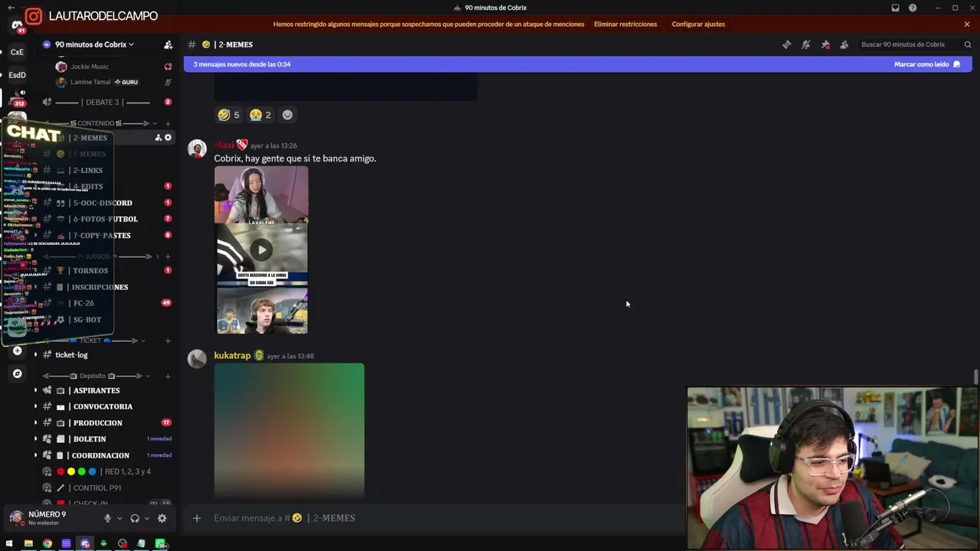Open the Threads icon in channel header
Viewport: 980px width, 551px height.
click(x=786, y=44)
